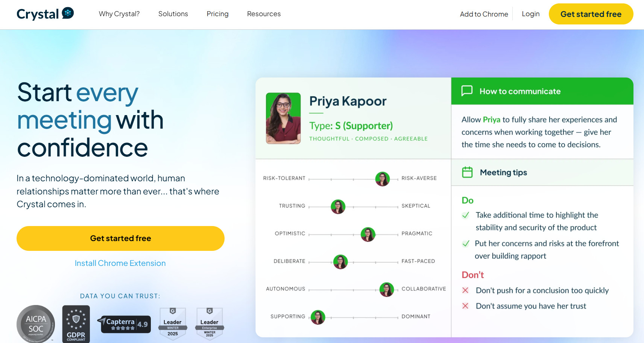Click the Trusting/Skeptical slider avatar marker

pyautogui.click(x=338, y=206)
